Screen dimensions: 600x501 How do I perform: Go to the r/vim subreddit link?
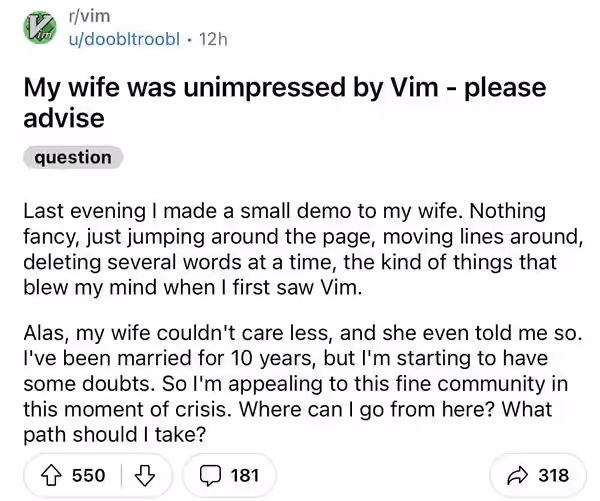point(90,16)
